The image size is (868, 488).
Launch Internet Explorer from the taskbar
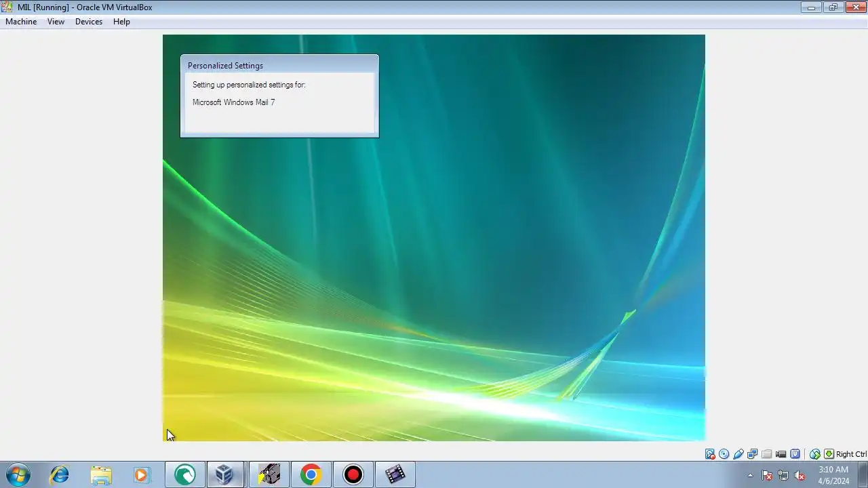click(59, 474)
